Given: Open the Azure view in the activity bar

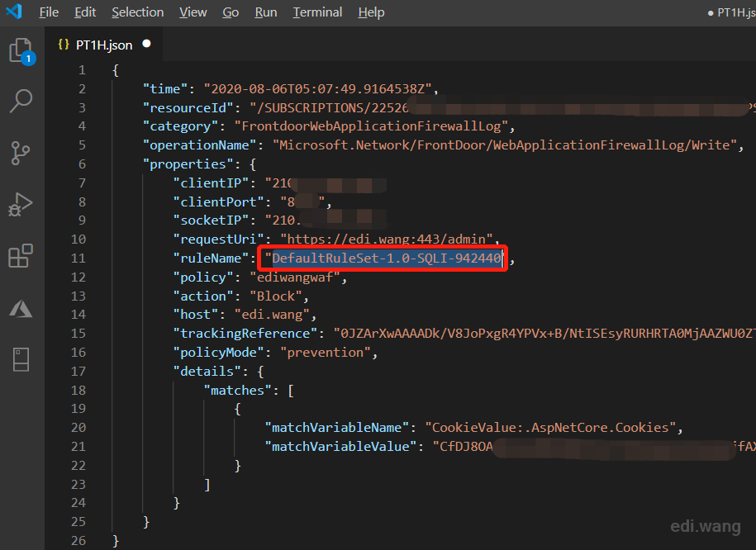Looking at the screenshot, I should click(x=21, y=309).
